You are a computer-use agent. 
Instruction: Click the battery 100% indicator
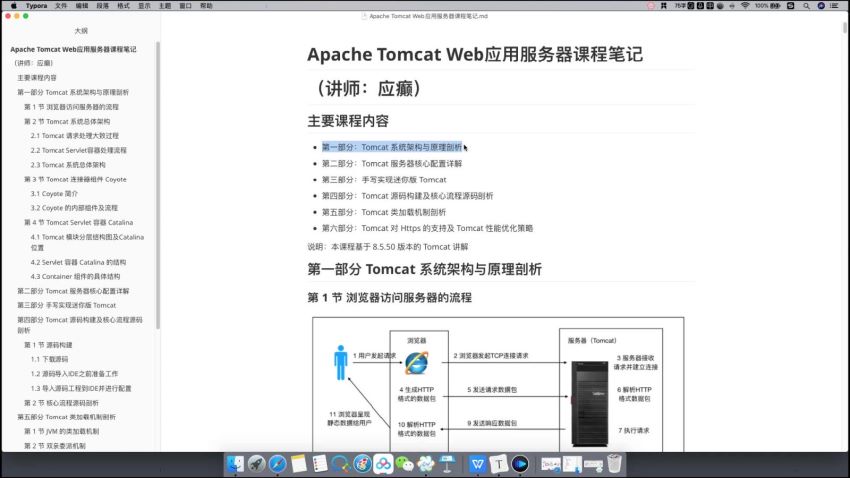pos(768,5)
